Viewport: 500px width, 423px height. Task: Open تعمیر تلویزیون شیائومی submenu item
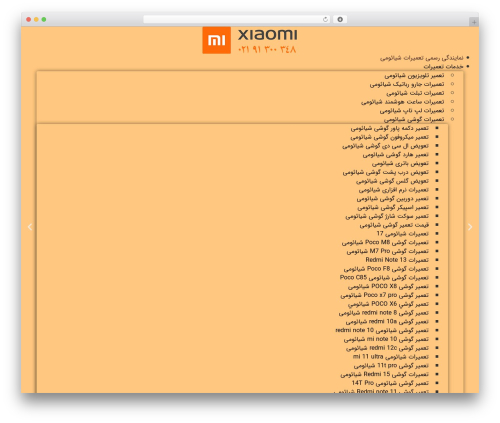[x=414, y=76]
